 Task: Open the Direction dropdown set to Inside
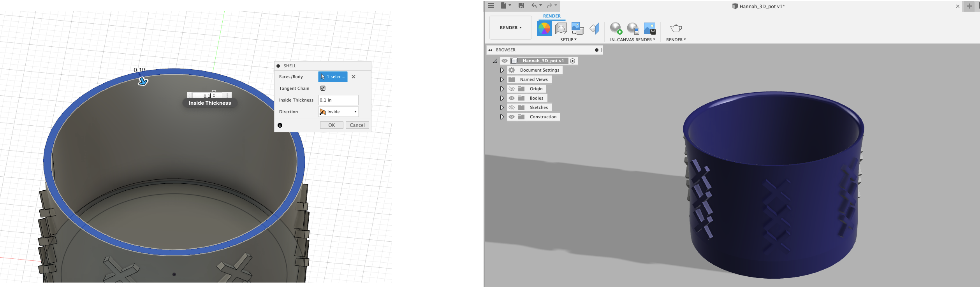click(338, 112)
